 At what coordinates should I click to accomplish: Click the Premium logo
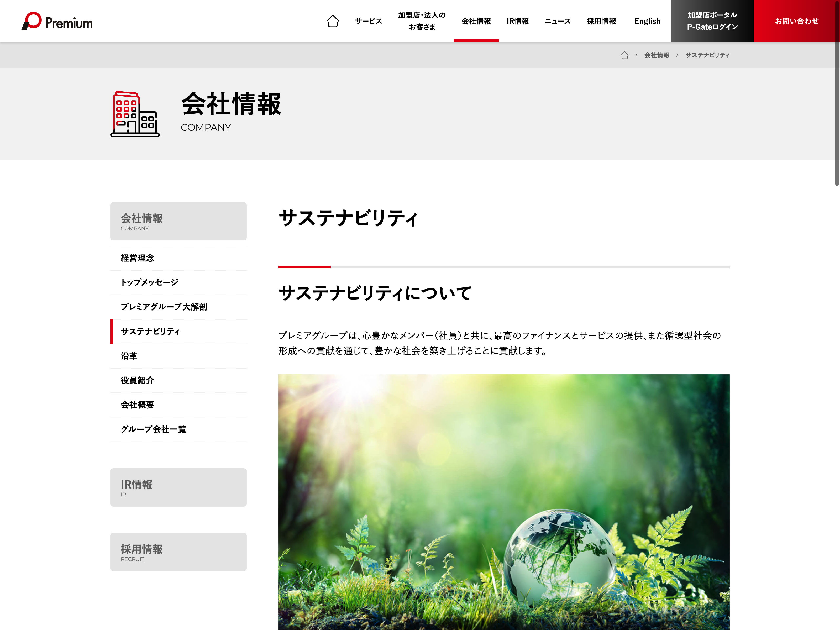(x=57, y=21)
